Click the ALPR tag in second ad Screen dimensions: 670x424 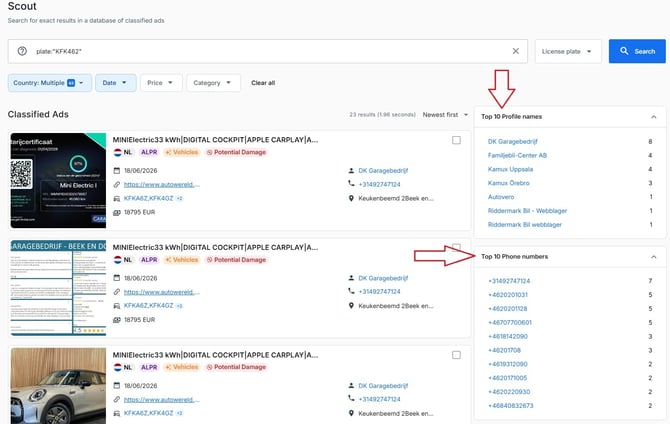pyautogui.click(x=149, y=260)
